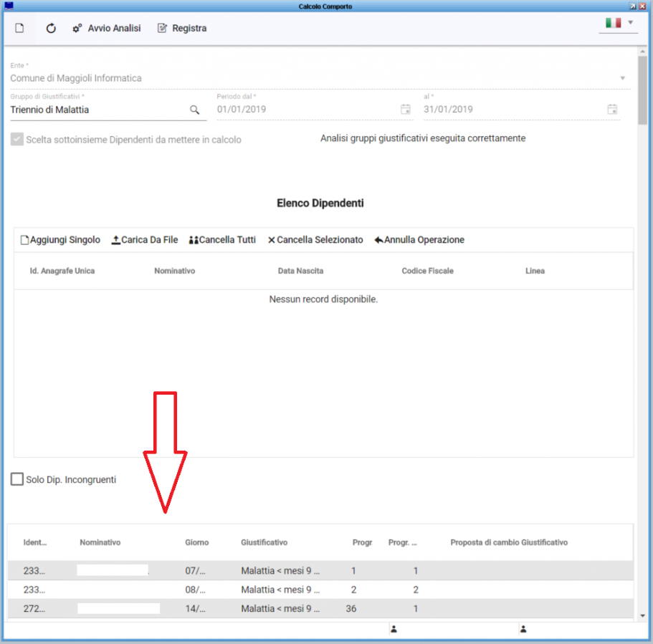Click the app icon in title bar
This screenshot has width=653, height=644.
9,6
